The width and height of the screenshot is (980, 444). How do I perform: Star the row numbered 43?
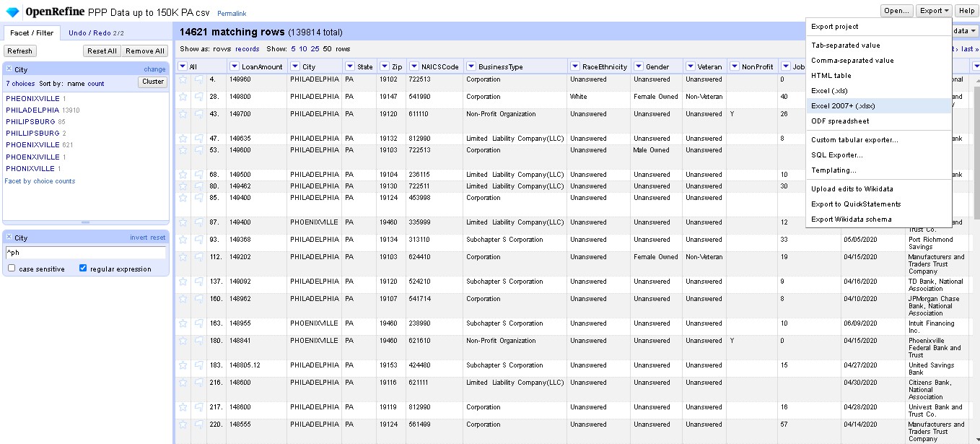tap(183, 114)
